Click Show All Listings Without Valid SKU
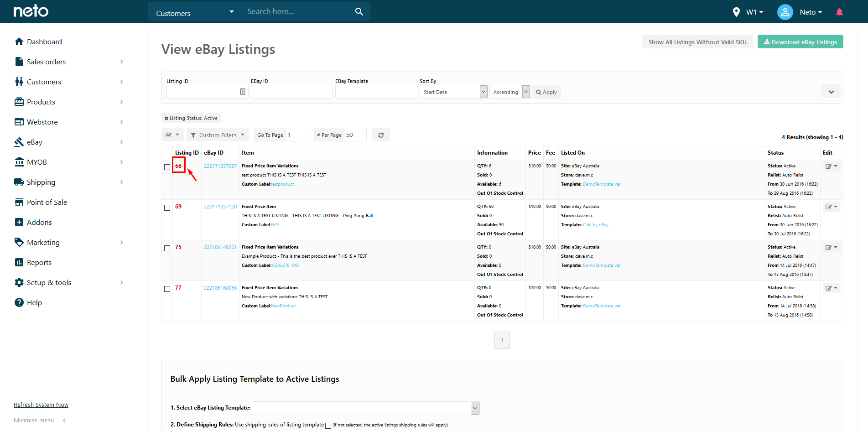 point(697,42)
